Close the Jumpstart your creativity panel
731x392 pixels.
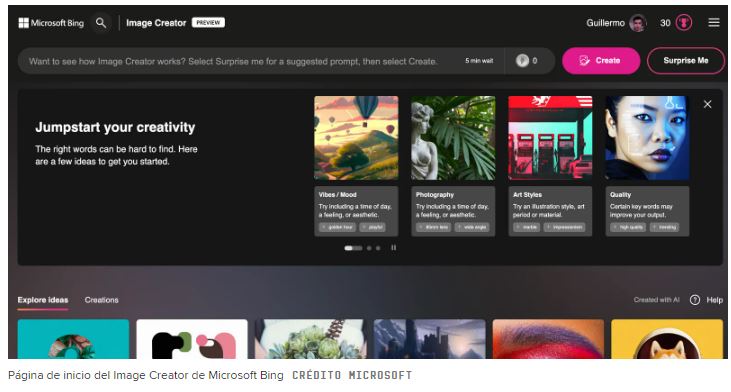click(x=707, y=104)
